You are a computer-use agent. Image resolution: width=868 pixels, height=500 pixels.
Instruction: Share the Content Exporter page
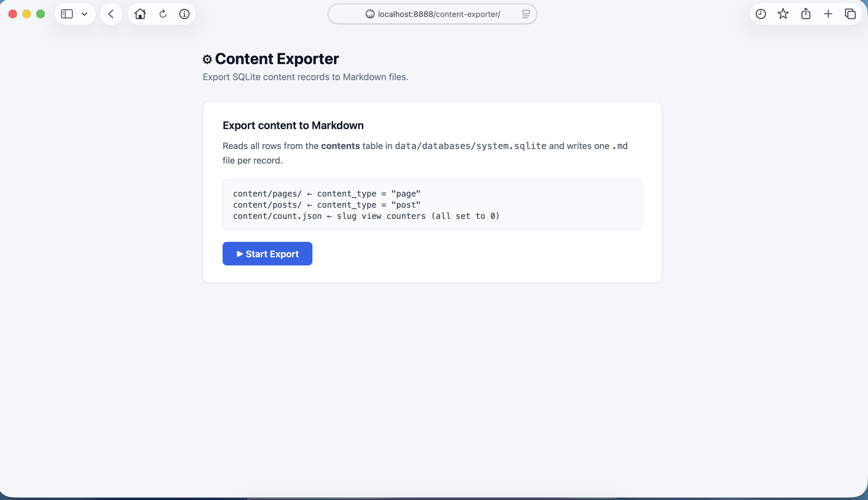point(805,14)
